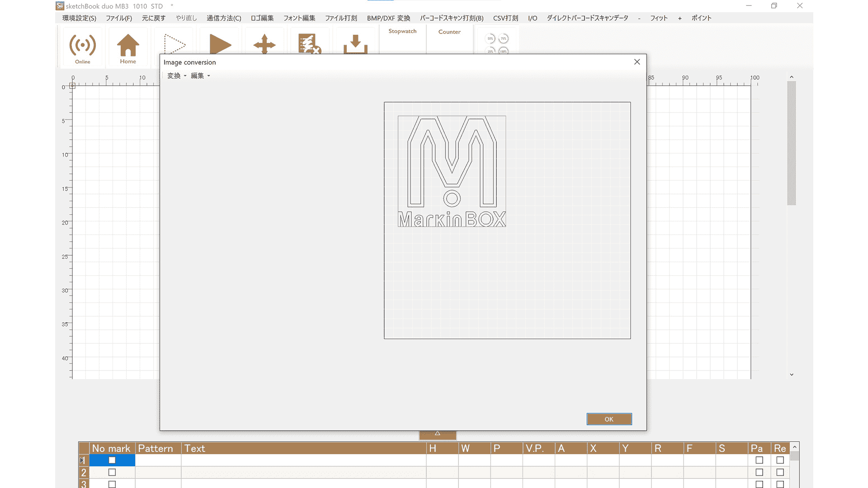Click the Pattern column header
The width and height of the screenshot is (868, 488).
click(x=158, y=448)
